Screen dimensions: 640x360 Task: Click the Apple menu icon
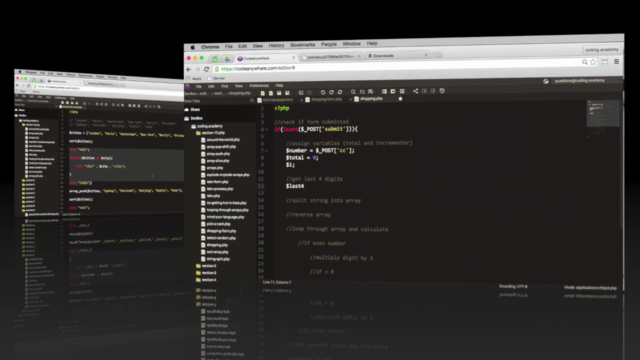(192, 47)
